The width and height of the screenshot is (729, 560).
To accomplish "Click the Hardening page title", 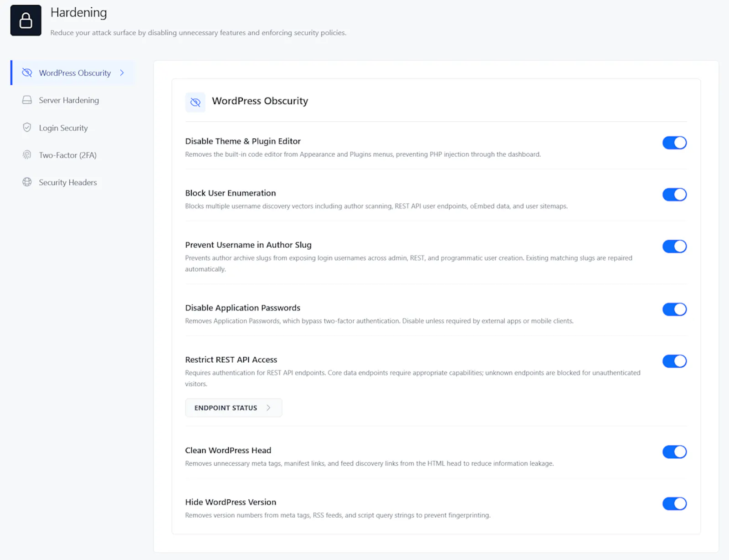I will (x=78, y=13).
